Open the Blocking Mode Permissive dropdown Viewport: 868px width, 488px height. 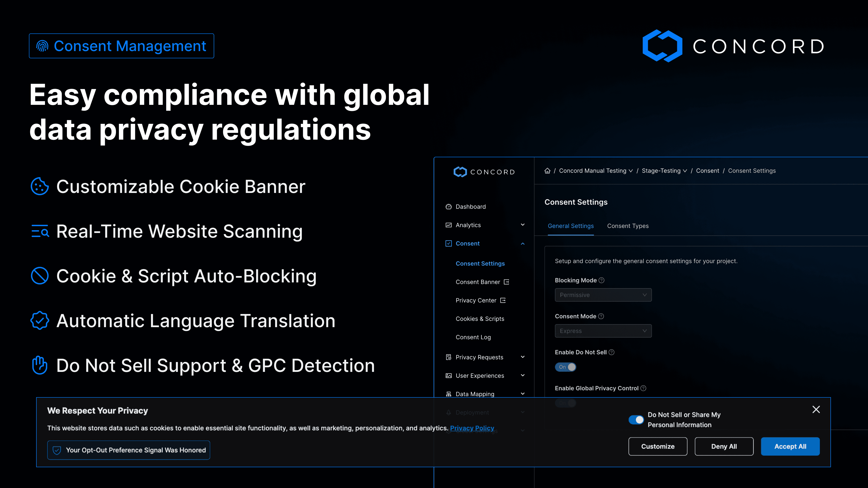603,295
